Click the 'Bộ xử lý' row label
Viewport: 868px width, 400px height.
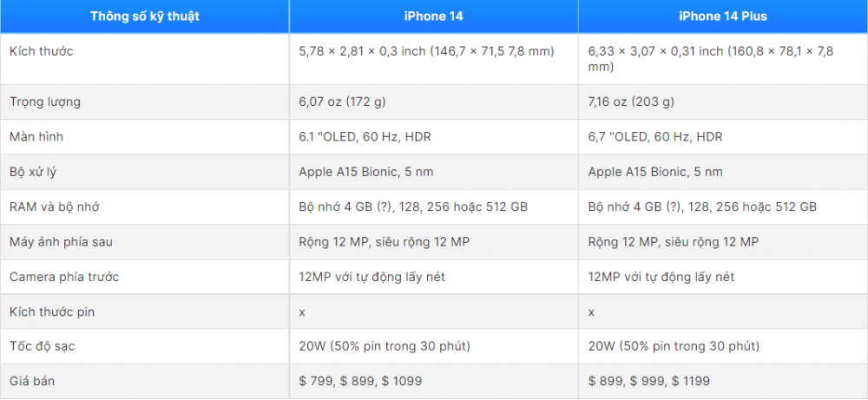tap(33, 172)
